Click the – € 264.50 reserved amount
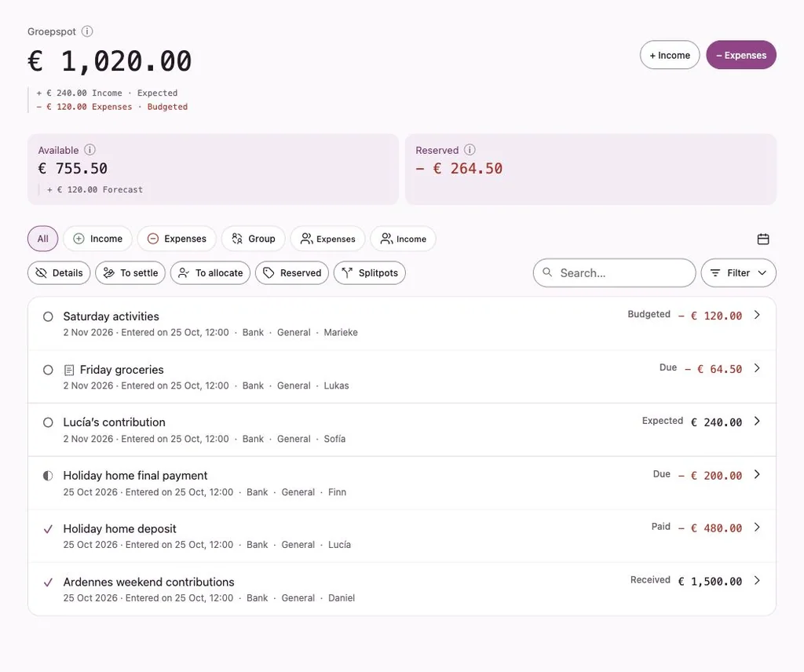This screenshot has width=804, height=672. pos(459,168)
